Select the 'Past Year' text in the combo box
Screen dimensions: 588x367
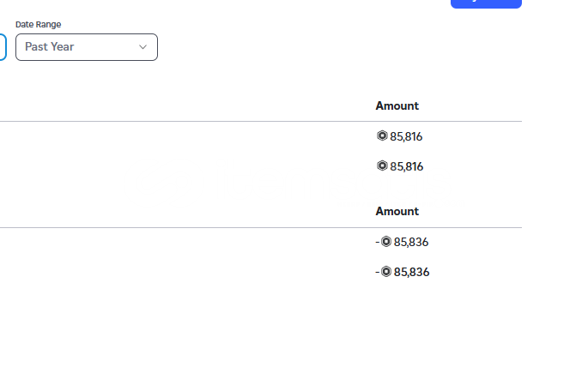click(x=49, y=47)
